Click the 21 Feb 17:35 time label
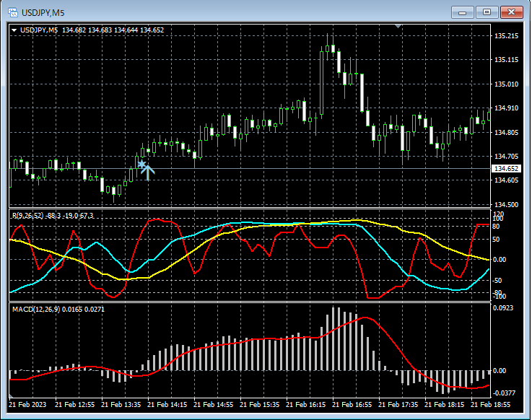 click(398, 405)
